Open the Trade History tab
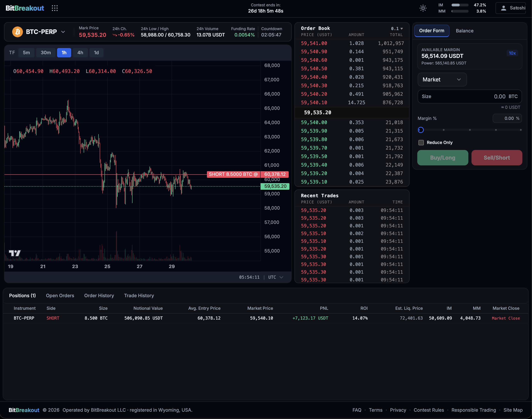Image resolution: width=532 pixels, height=419 pixels. (139, 296)
